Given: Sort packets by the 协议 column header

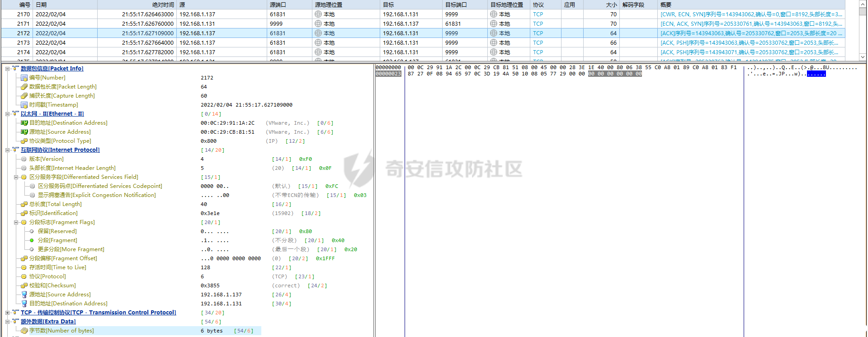Looking at the screenshot, I should [546, 5].
